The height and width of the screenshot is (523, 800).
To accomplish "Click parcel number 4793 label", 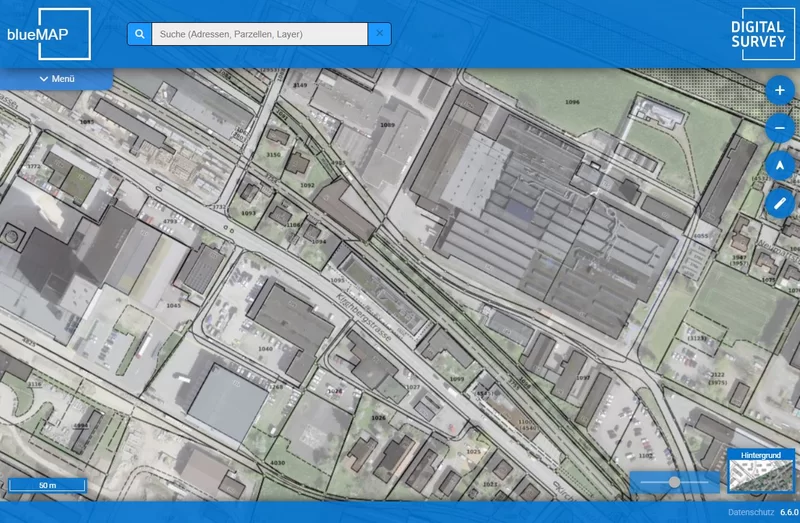I will coord(170,221).
